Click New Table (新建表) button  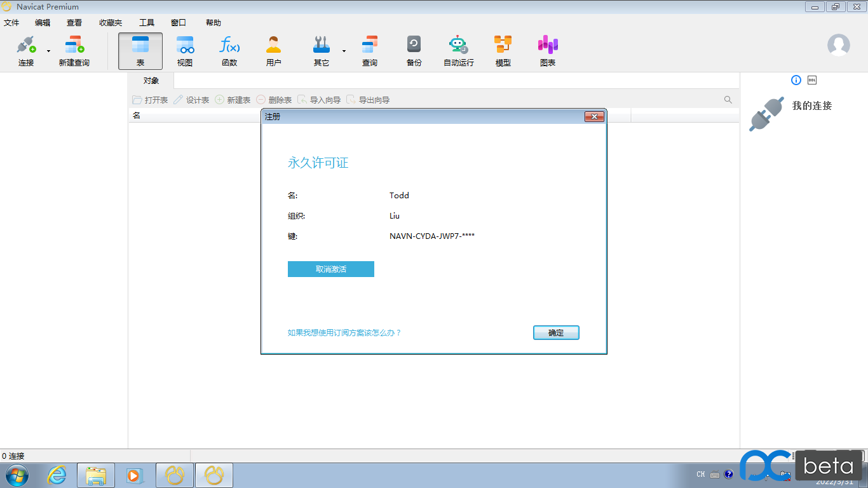233,100
